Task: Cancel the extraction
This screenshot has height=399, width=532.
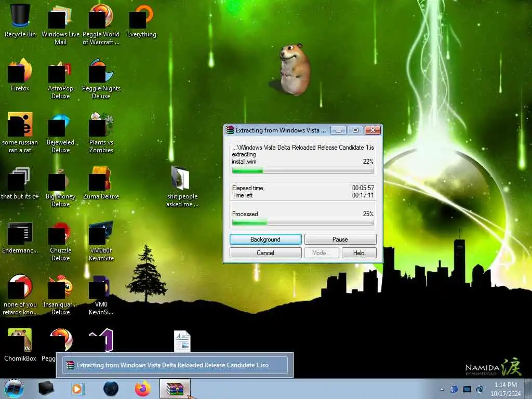Action: [265, 253]
